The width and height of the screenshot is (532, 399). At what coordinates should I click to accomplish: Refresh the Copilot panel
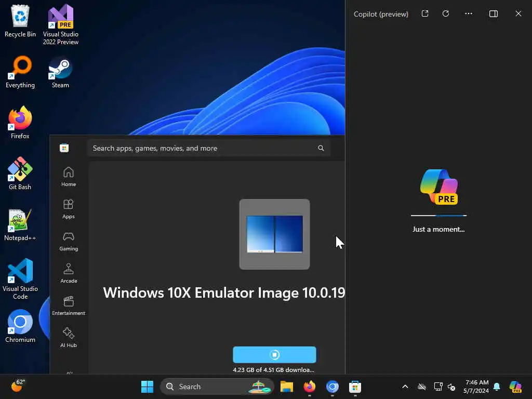(x=446, y=14)
